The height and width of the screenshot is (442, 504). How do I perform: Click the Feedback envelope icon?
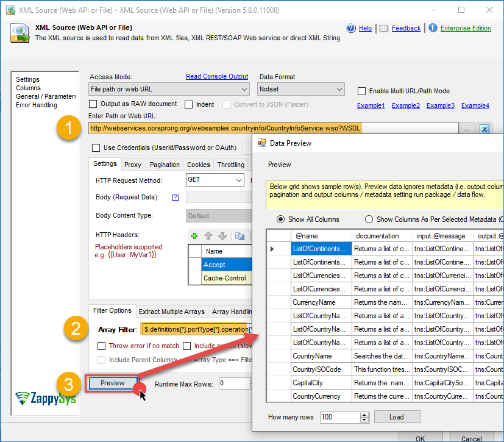coord(383,28)
